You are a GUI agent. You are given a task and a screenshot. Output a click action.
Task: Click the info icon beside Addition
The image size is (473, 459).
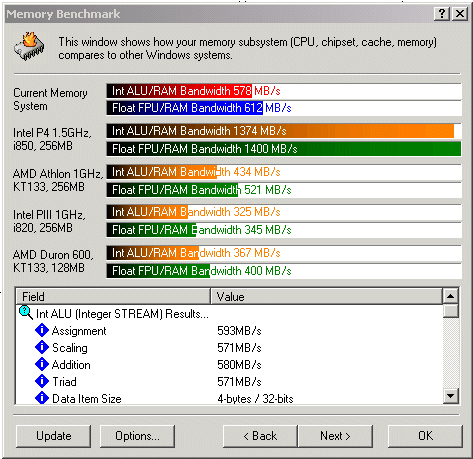coord(42,364)
